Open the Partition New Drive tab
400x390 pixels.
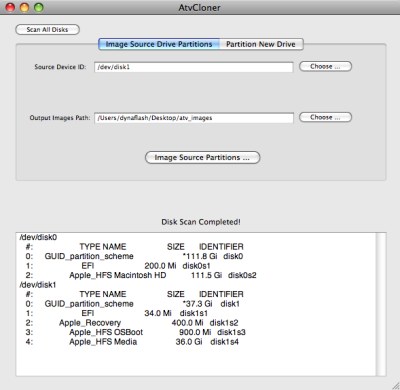click(x=261, y=44)
